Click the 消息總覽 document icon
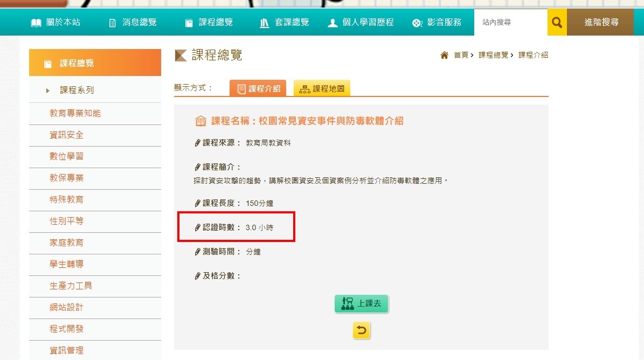The width and height of the screenshot is (644, 360). click(113, 23)
